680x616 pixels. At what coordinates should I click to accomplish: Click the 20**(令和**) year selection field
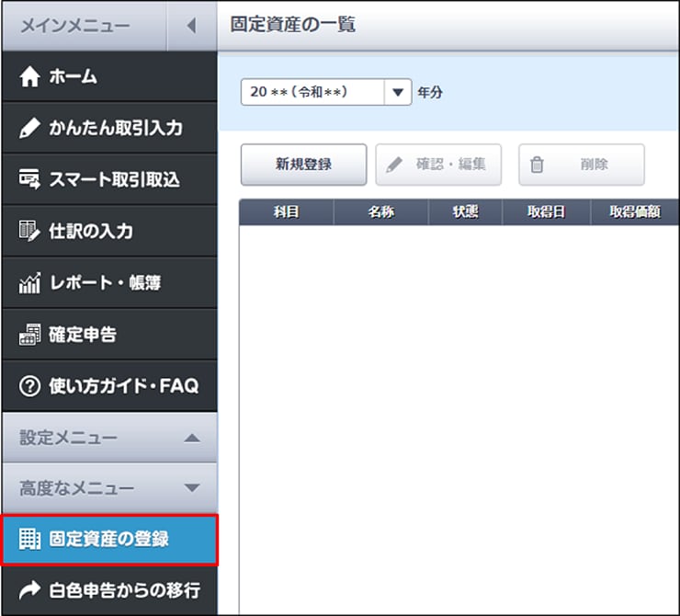[326, 92]
